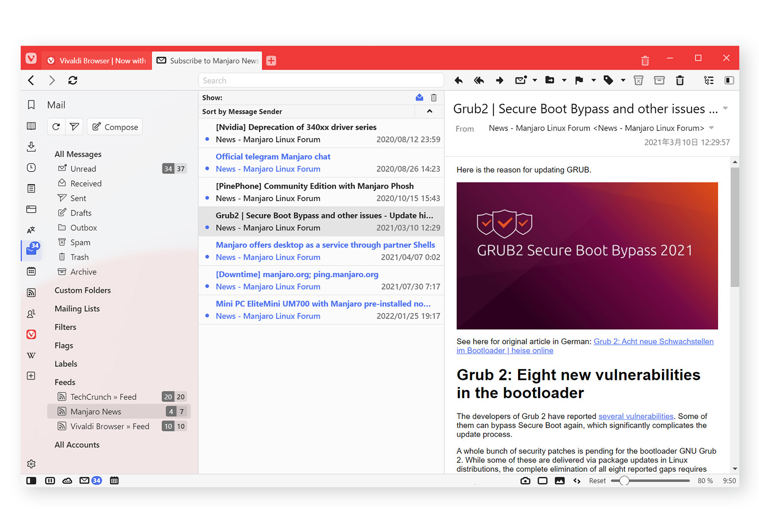The width and height of the screenshot is (759, 532).
Task: Open the German heise online article link
Action: point(585,346)
